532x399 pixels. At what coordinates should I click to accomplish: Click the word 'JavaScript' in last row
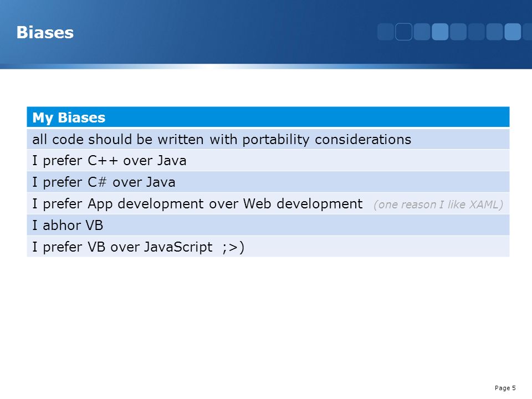(x=178, y=247)
